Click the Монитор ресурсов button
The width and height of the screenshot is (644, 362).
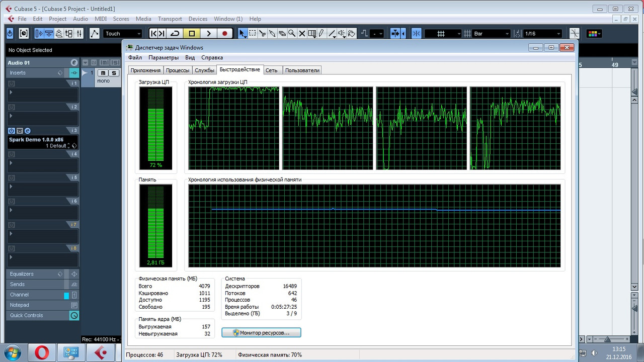pos(261,333)
